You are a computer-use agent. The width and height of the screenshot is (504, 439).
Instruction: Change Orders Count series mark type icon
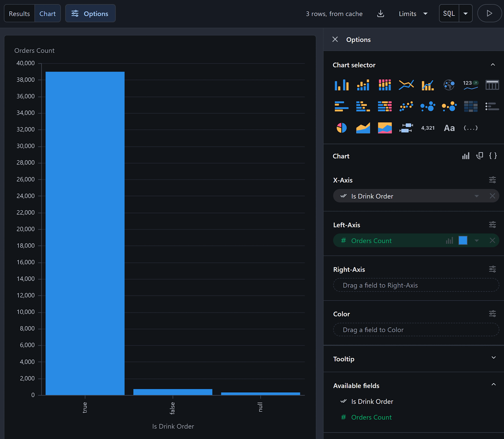coord(449,241)
